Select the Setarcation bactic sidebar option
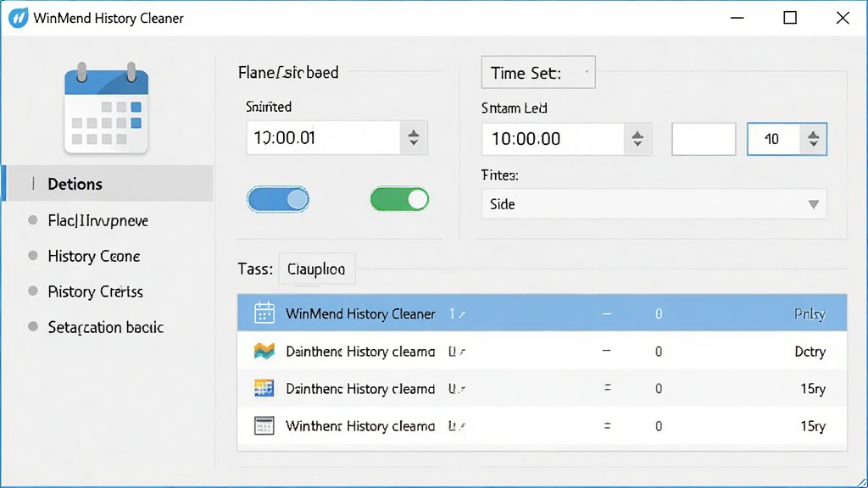Screen dimensions: 868x488 tap(105, 327)
